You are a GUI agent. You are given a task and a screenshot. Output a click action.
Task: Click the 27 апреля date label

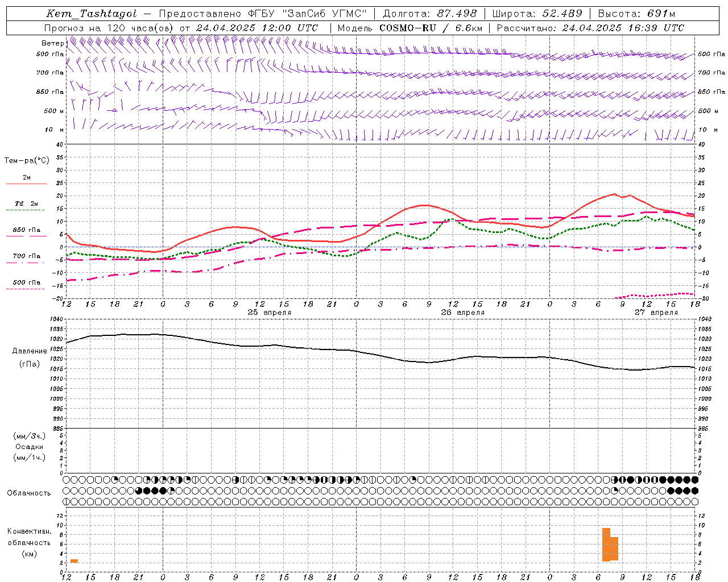point(656,313)
